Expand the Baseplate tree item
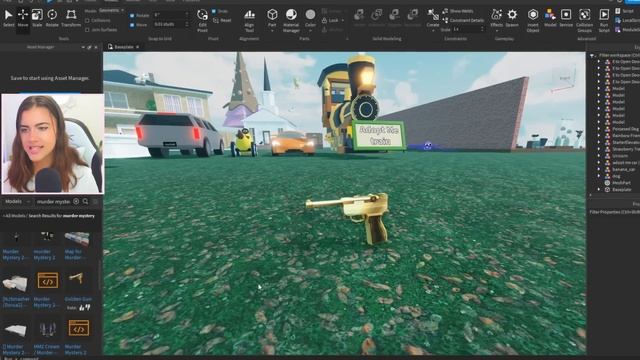 [599, 189]
